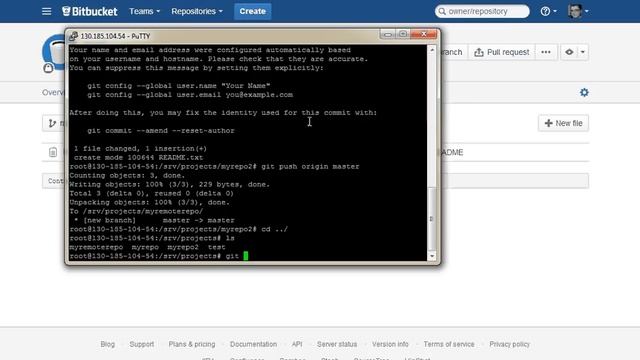Viewport: 640px width, 360px height.
Task: Open the Blog footer link
Action: 108,344
